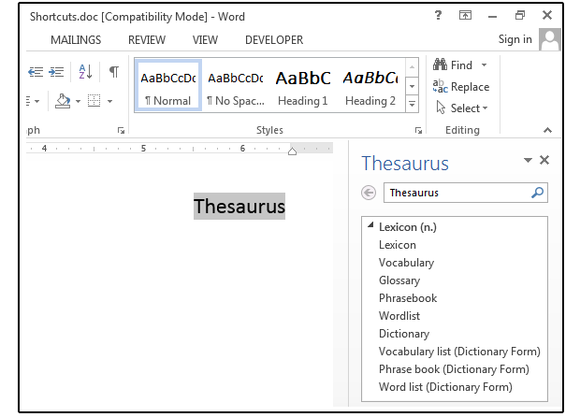Click the Thesaurus back arrow button
Screen dimensions: 580x417
[x=368, y=192]
